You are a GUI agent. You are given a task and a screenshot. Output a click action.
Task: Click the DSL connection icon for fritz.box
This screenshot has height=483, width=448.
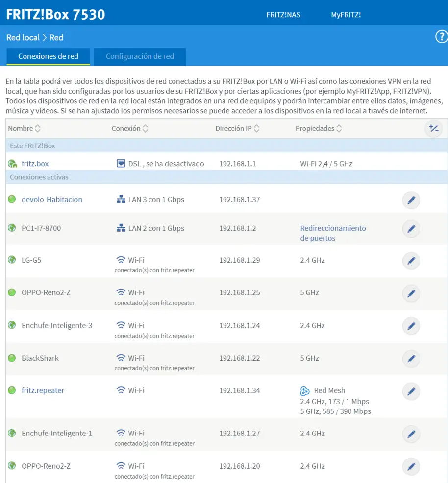(x=121, y=163)
